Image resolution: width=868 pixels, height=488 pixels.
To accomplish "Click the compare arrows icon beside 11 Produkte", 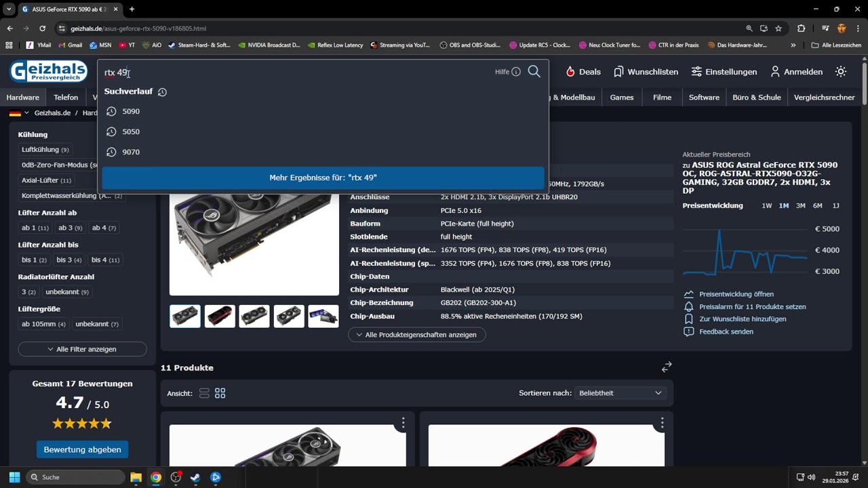I will pyautogui.click(x=667, y=367).
